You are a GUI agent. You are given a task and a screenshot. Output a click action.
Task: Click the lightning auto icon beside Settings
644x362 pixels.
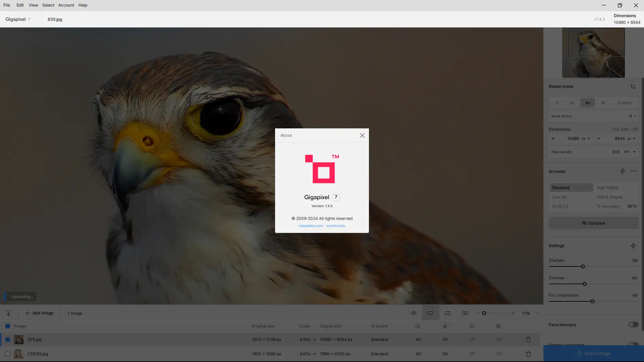pos(633,246)
